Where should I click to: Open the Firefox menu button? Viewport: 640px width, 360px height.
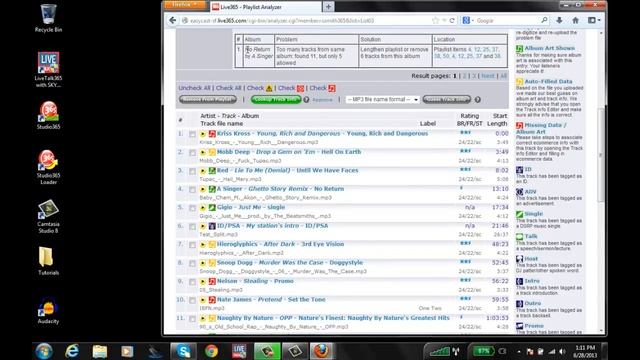click(x=185, y=4)
